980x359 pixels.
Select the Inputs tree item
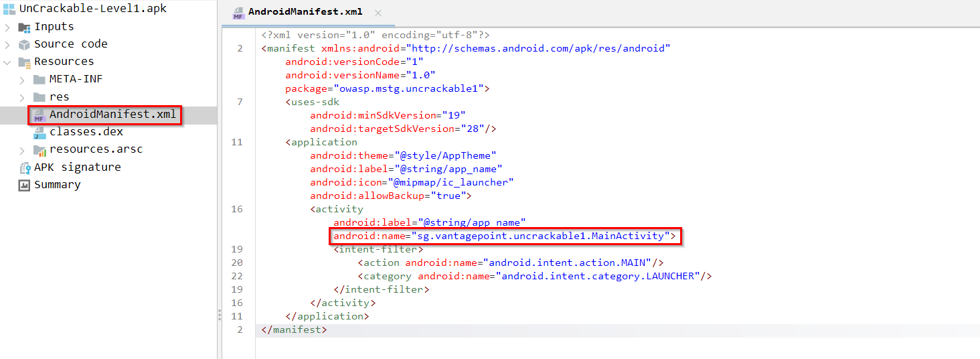[x=54, y=27]
